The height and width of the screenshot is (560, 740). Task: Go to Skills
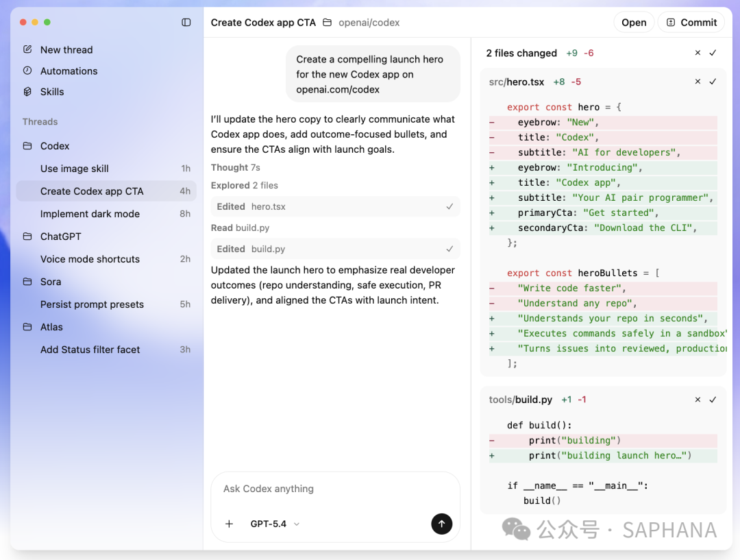52,92
